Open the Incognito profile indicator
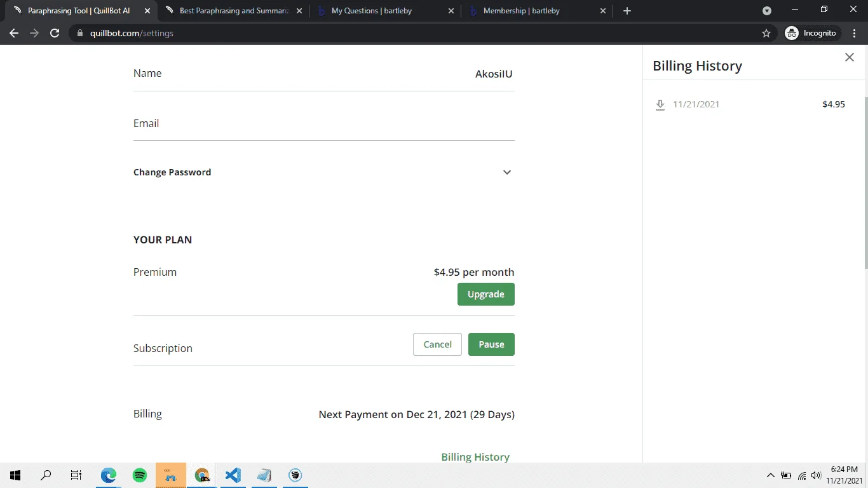Image resolution: width=868 pixels, height=488 pixels. point(812,33)
